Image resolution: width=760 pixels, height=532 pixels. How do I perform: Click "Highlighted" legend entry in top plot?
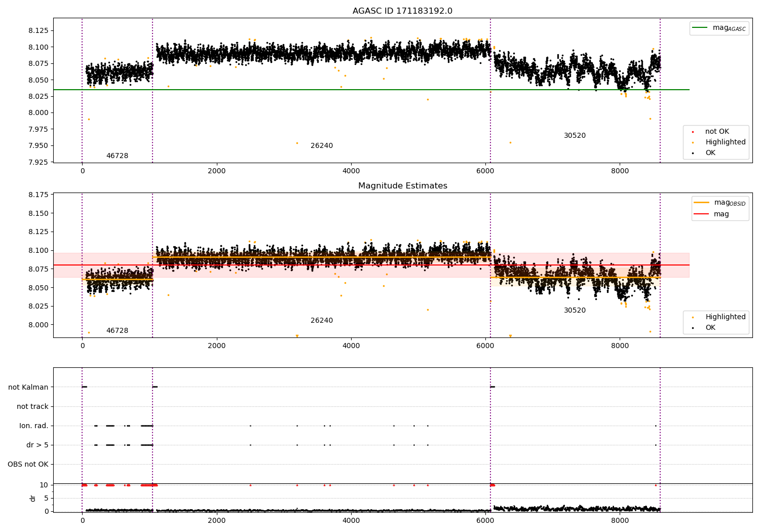click(x=726, y=142)
